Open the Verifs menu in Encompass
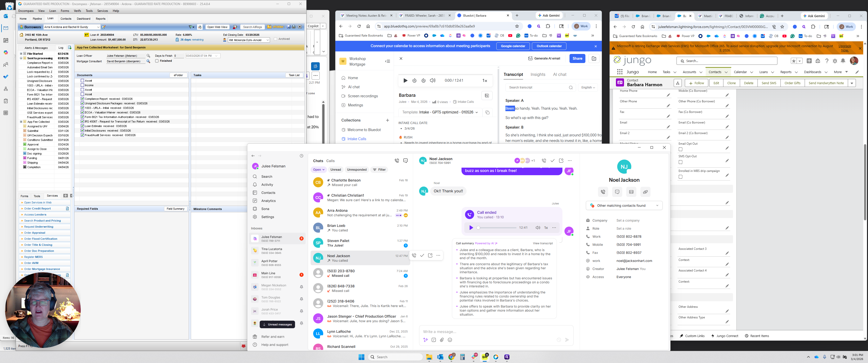This screenshot has height=363, width=868. (x=77, y=11)
